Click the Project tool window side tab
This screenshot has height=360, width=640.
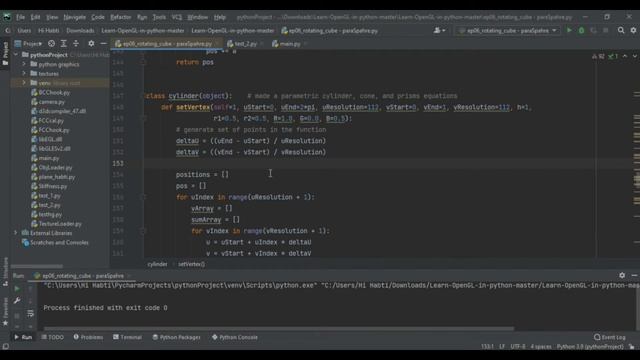5,53
